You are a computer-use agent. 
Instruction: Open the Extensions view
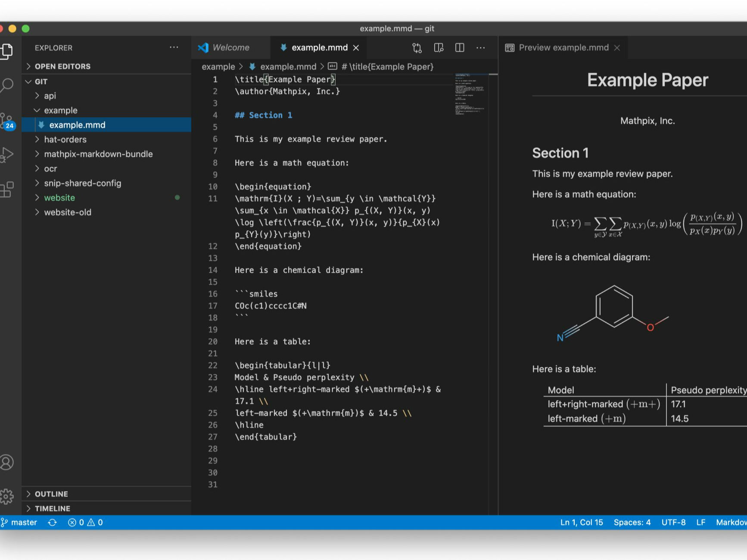pos(7,190)
